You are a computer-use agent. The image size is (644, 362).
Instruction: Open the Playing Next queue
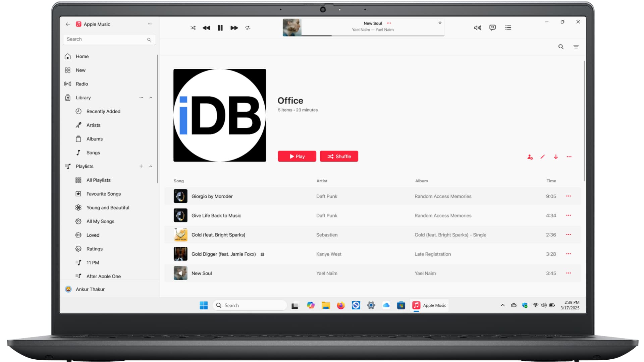508,28
